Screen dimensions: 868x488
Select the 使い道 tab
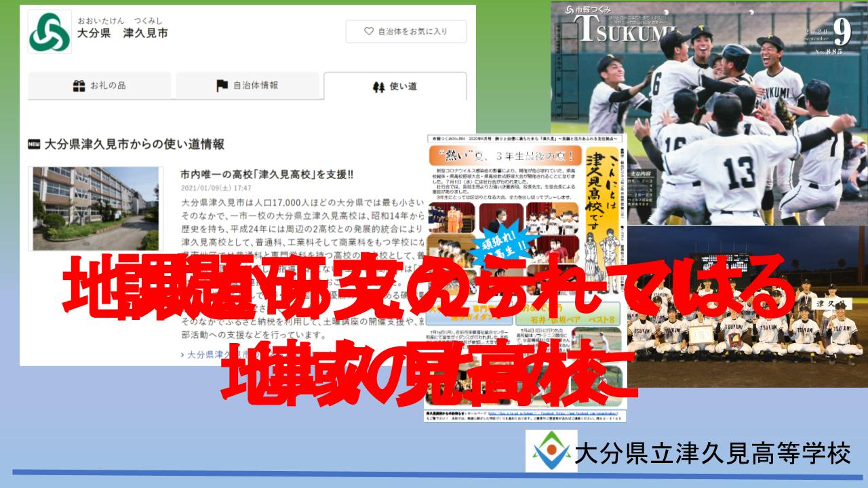[395, 87]
